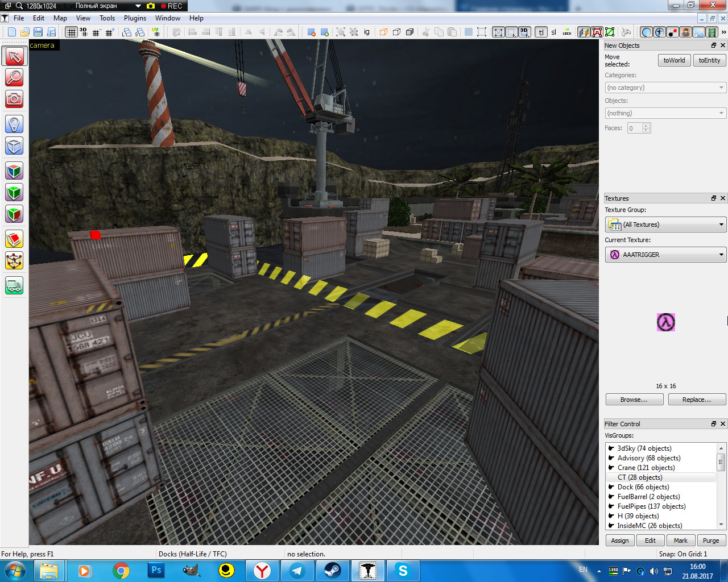728x582 pixels.
Task: Open the resolution dropdown arrow by Полный экран
Action: click(138, 6)
